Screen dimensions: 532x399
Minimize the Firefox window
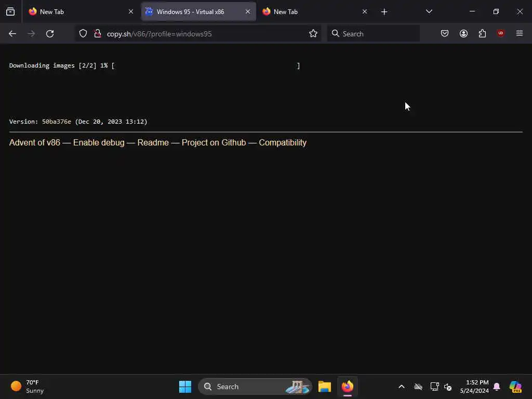(472, 11)
